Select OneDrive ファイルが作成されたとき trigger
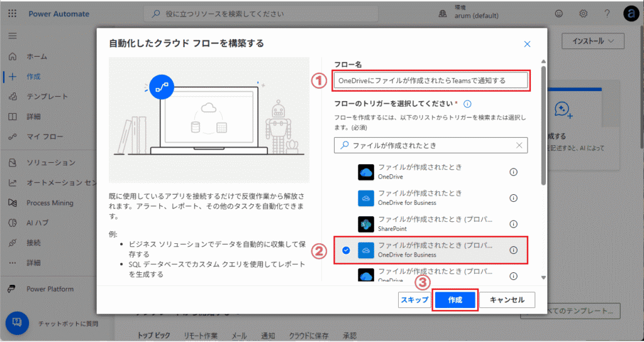This screenshot has height=342, width=644. [x=431, y=172]
